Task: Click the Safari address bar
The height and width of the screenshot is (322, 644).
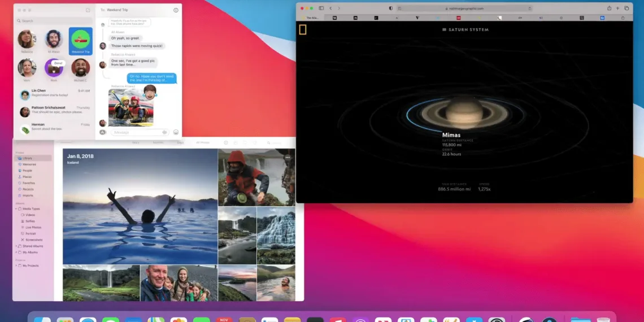Action: click(464, 8)
